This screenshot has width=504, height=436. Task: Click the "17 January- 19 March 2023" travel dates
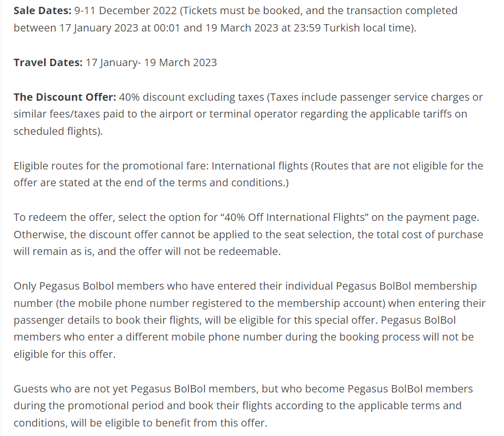pyautogui.click(x=151, y=62)
